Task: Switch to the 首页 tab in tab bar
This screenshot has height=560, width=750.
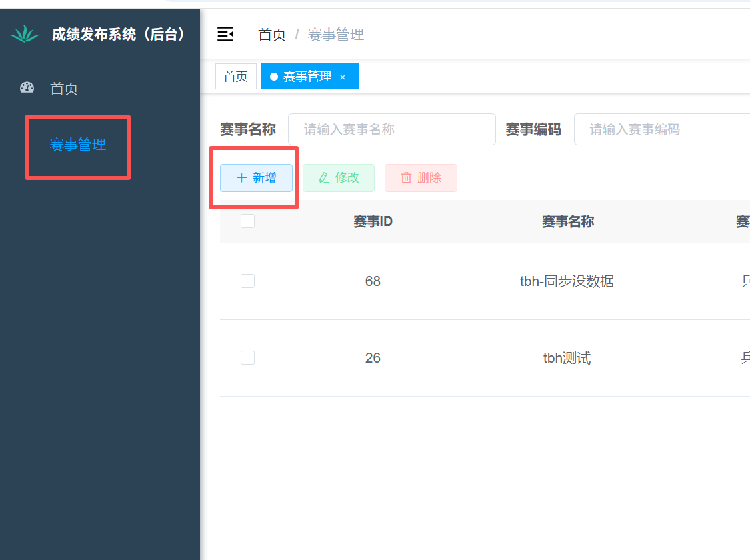Action: pos(235,77)
